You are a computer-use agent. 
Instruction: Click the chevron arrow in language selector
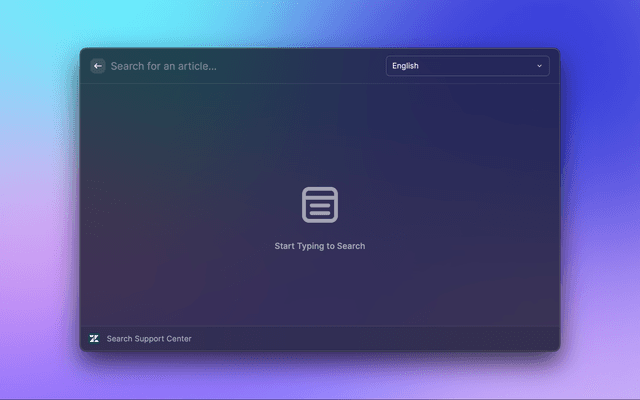pyautogui.click(x=539, y=66)
